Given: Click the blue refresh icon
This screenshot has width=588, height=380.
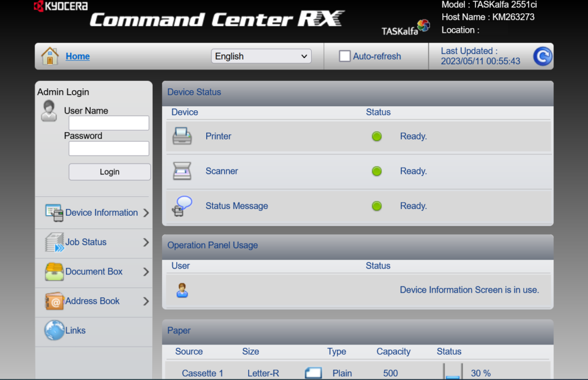Looking at the screenshot, I should click(542, 56).
